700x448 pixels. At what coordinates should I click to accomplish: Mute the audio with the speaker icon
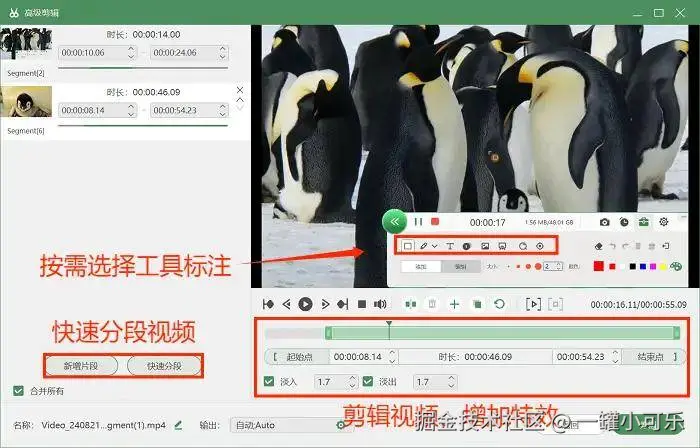380,304
